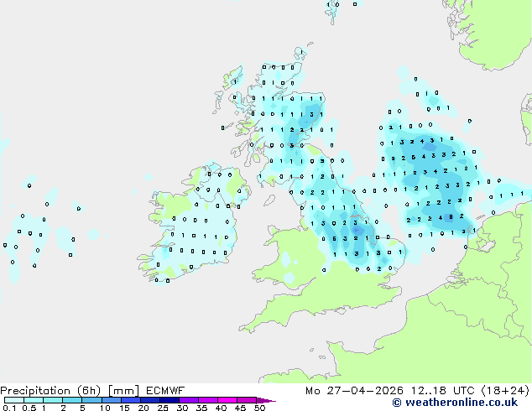Click the '0.5' legend label
The height and width of the screenshot is (411, 532).
[29, 408]
